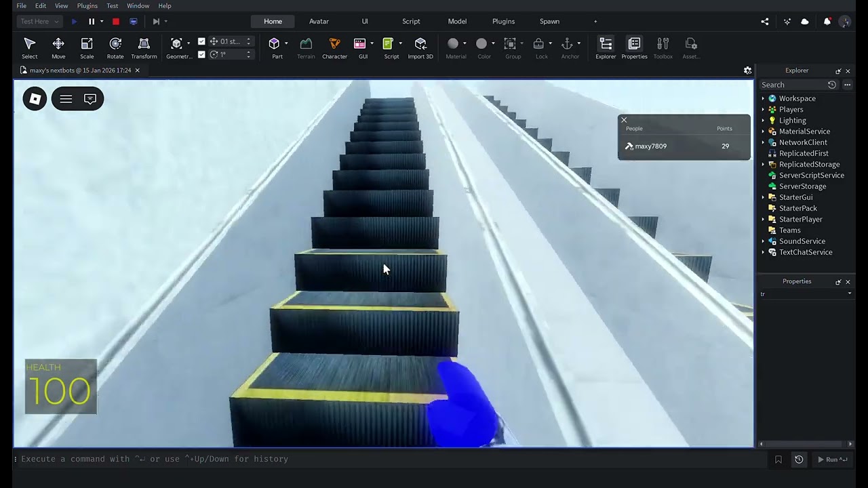Open the Roblox menu button in game
The image size is (868, 488).
(35, 99)
